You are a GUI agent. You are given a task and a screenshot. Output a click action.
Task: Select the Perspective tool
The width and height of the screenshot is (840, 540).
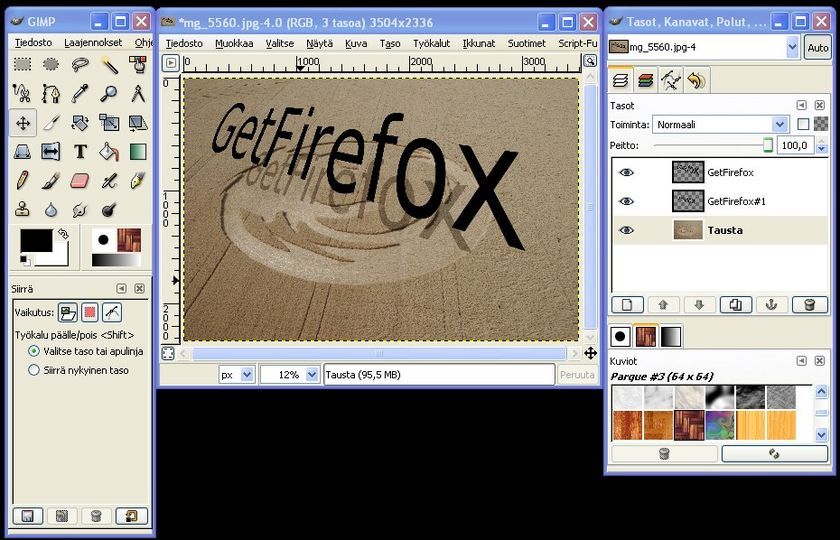coord(22,152)
